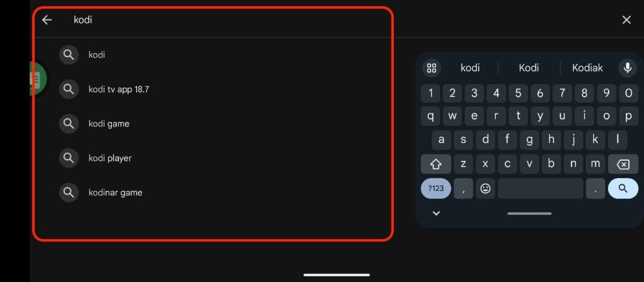This screenshot has width=644, height=282.
Task: Pick the 'Kodiak' word suggestion
Action: point(588,68)
